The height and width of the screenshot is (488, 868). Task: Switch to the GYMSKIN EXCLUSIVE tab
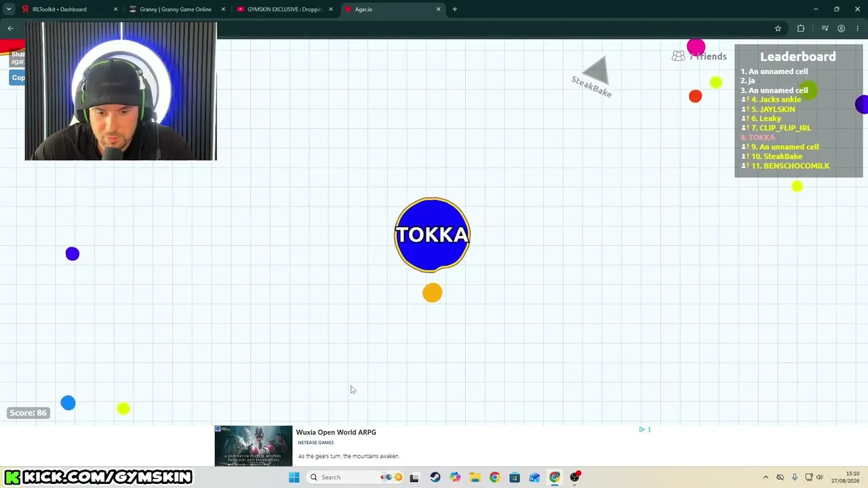(285, 9)
